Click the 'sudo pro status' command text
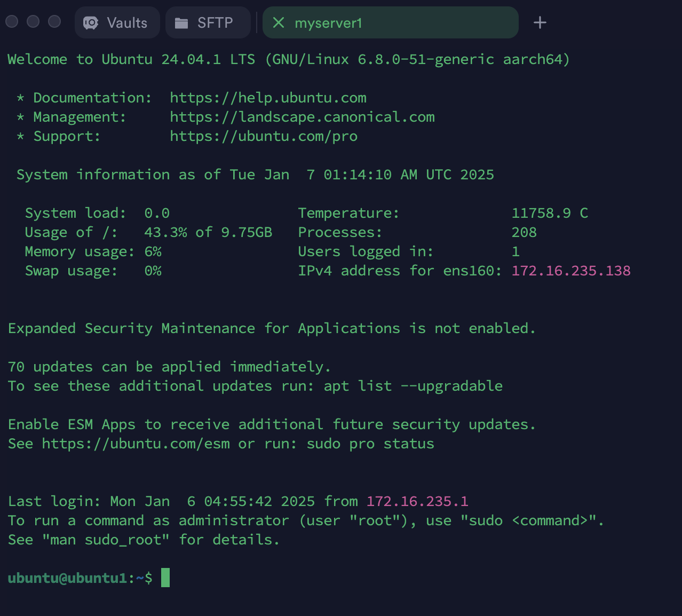The width and height of the screenshot is (682, 616). (370, 444)
